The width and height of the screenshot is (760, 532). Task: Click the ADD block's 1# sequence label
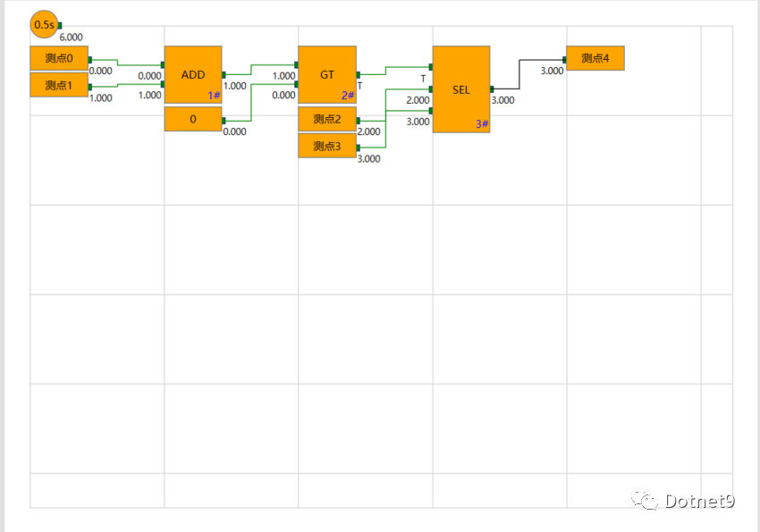pos(214,96)
